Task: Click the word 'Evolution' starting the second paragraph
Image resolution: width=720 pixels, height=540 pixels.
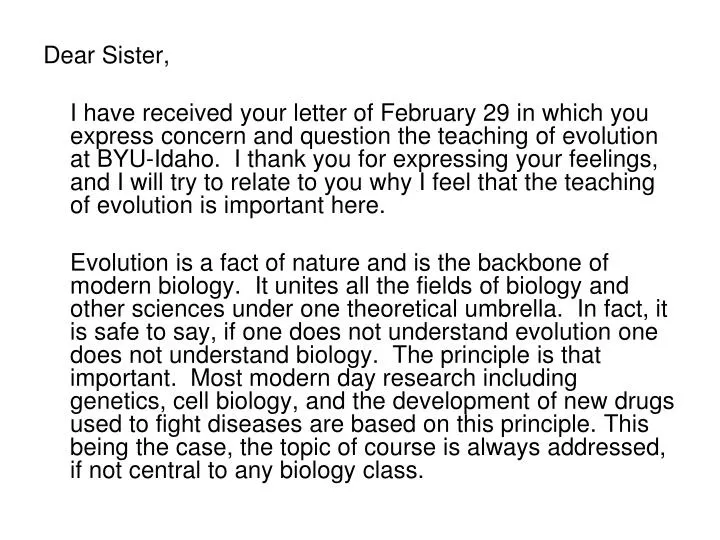Action: [x=119, y=263]
